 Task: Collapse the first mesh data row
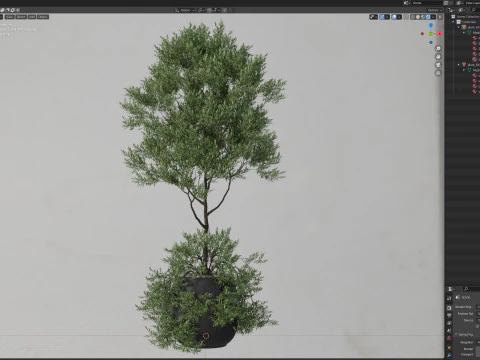tap(464, 33)
